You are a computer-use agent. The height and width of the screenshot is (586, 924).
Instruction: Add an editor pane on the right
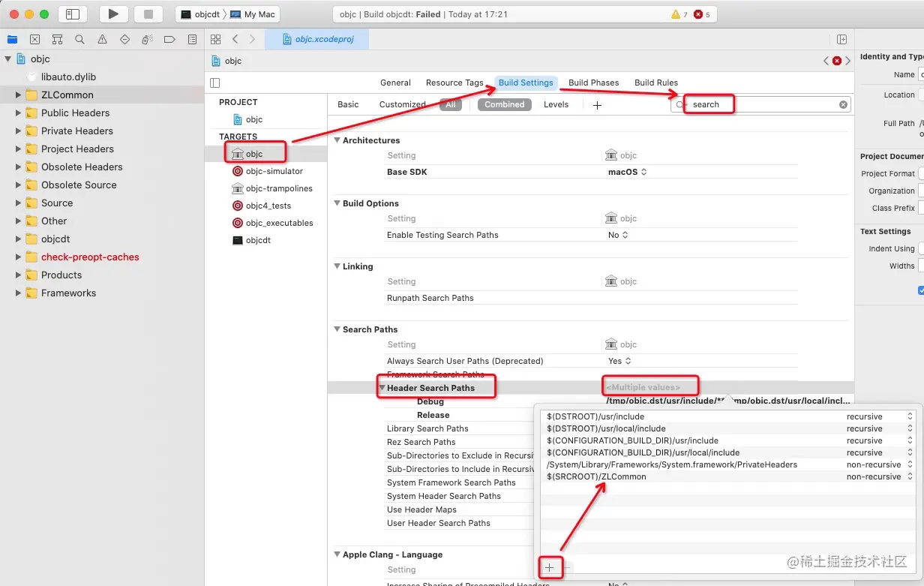[x=841, y=39]
